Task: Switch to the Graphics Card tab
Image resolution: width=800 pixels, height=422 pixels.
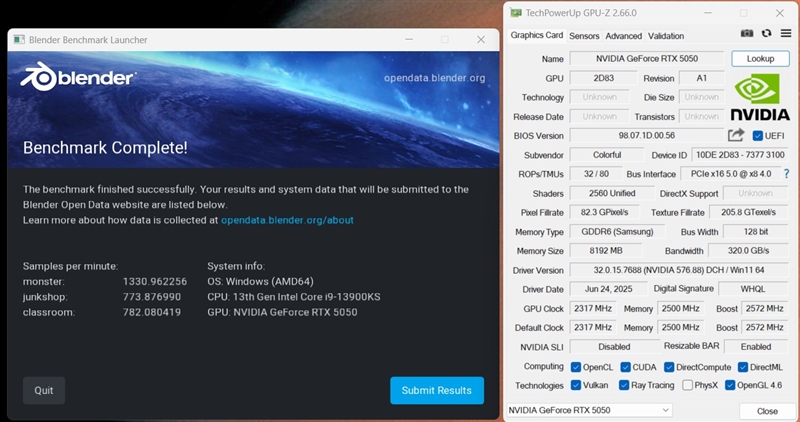Action: tap(537, 35)
